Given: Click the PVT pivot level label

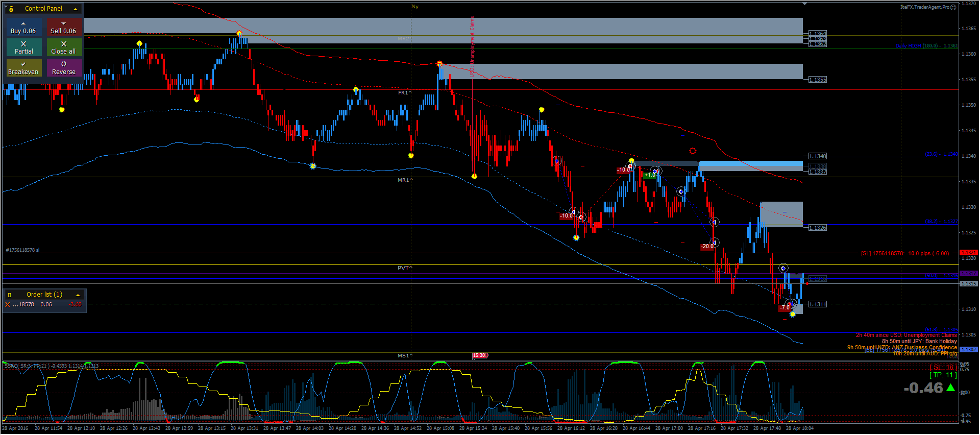Looking at the screenshot, I should pos(405,268).
